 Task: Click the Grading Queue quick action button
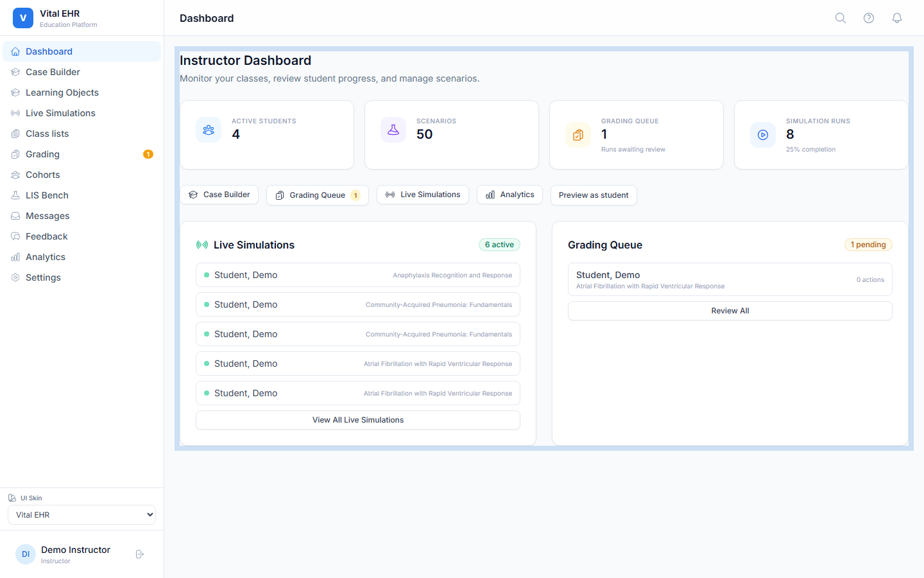[x=318, y=195]
